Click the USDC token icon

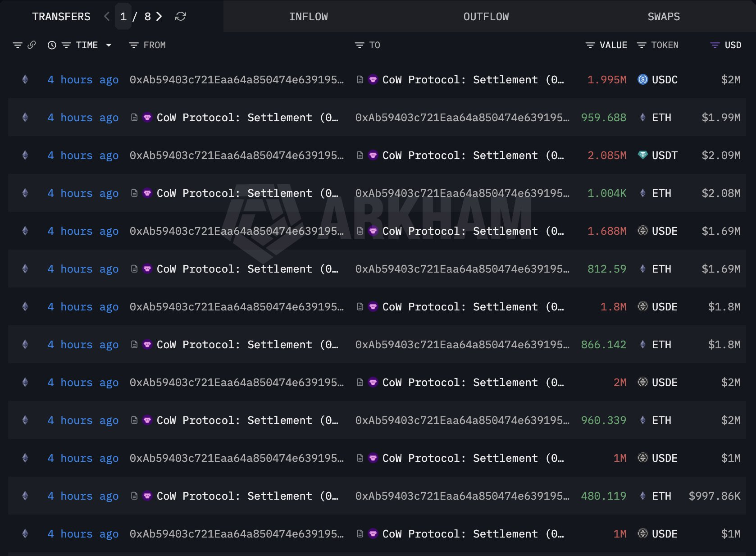[x=643, y=80]
